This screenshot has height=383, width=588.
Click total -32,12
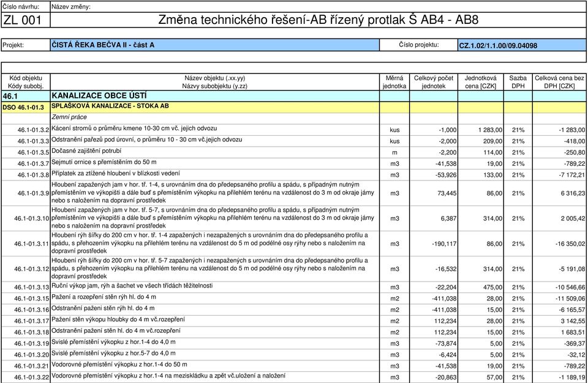[x=576, y=355]
